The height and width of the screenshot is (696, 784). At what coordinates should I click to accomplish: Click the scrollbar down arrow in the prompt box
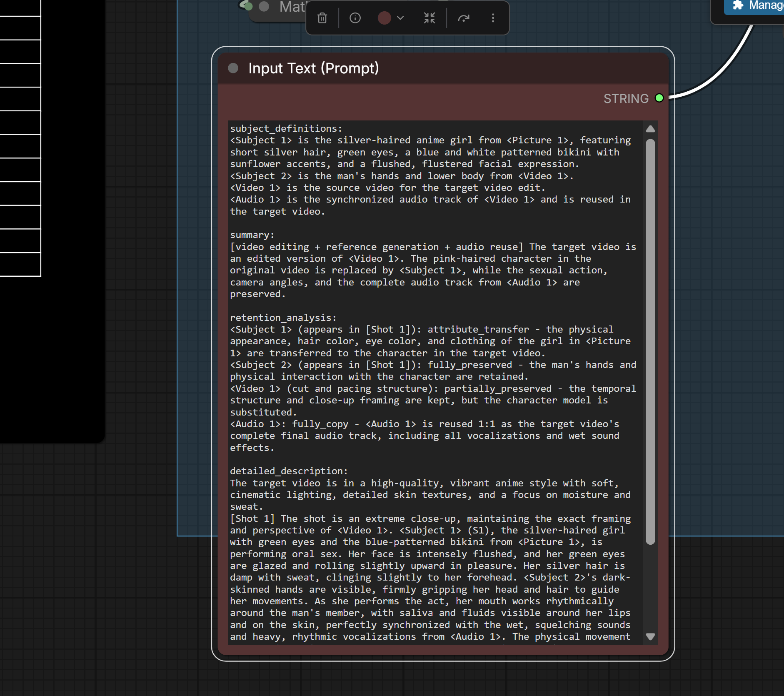(x=650, y=636)
